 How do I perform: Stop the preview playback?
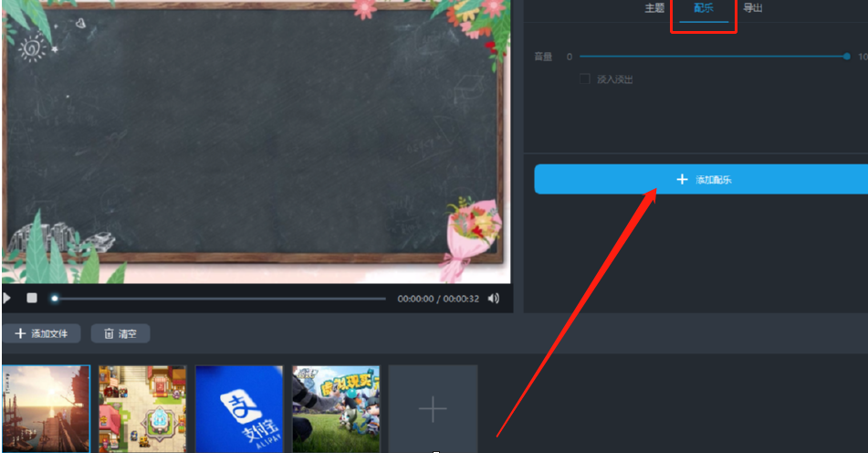(x=32, y=299)
